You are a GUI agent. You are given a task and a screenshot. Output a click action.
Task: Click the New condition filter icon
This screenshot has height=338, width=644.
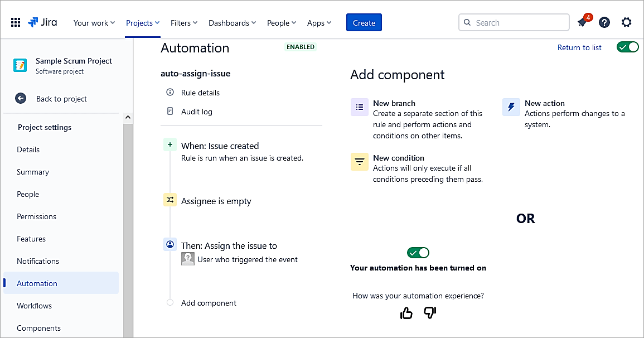coord(360,162)
